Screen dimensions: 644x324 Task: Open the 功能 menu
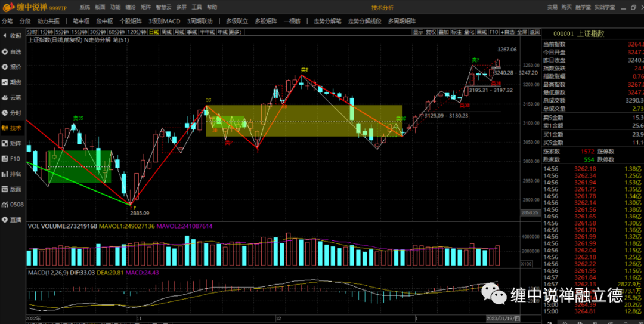coord(116,7)
